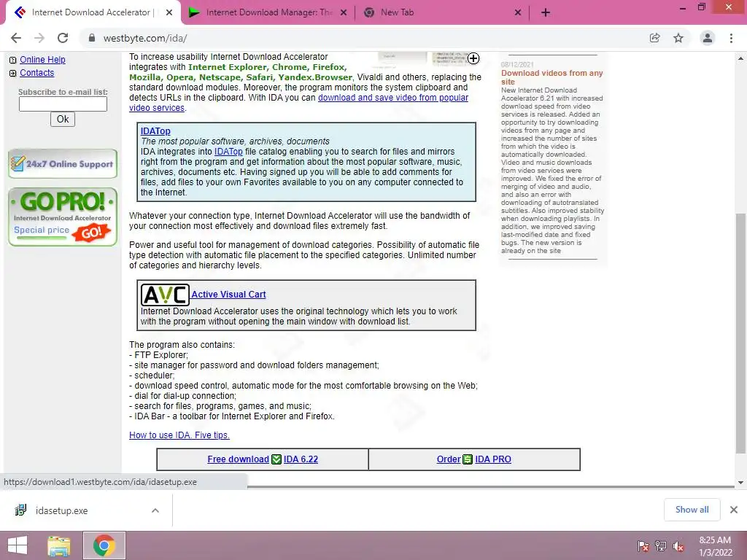Screen dimensions: 747x560
Task: Open the Action Center flag tray icon
Action: (x=643, y=546)
